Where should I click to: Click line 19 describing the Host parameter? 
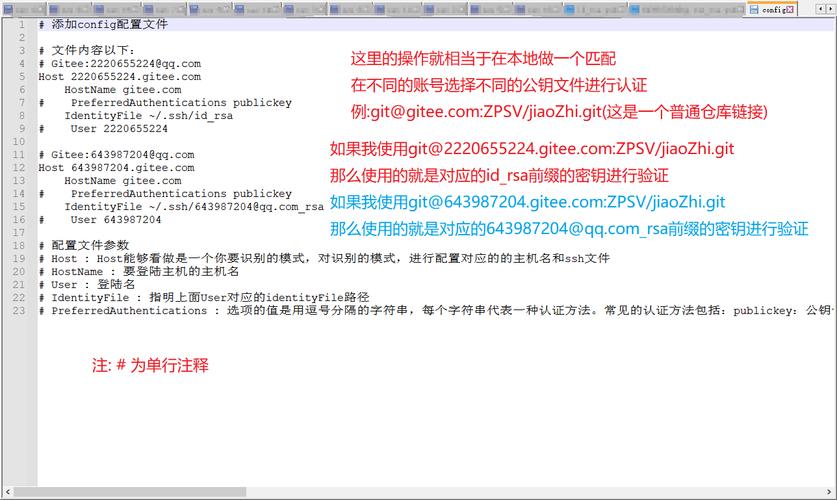click(324, 259)
